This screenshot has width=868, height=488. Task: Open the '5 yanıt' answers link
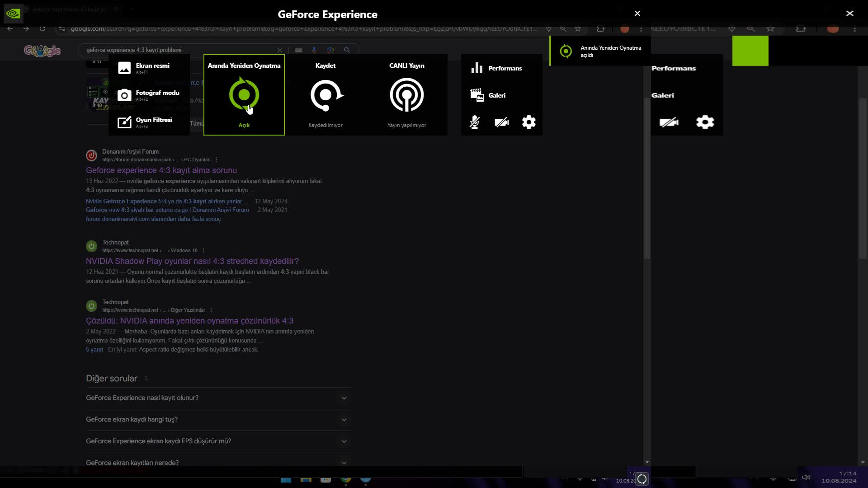tap(94, 350)
